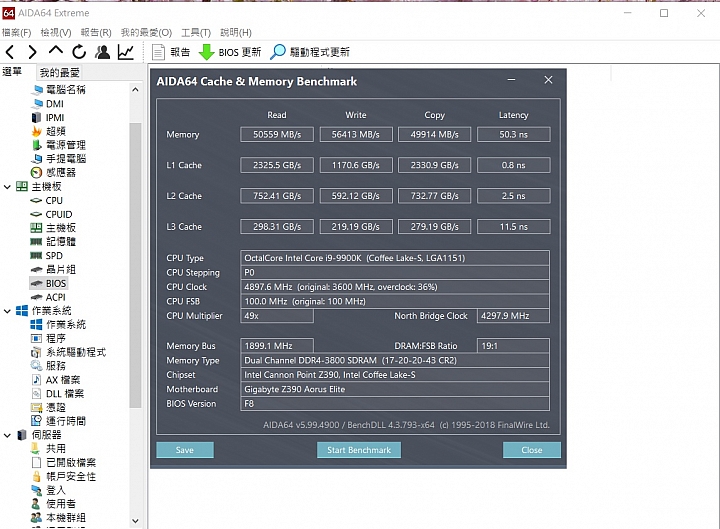Go forward with the right arrow toolbar icon
Image resolution: width=720 pixels, height=529 pixels.
click(32, 52)
